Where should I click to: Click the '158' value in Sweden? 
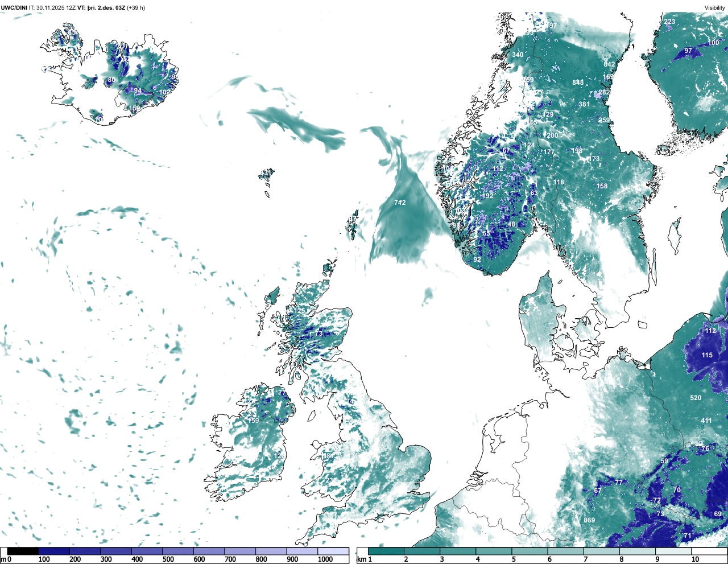(x=602, y=186)
